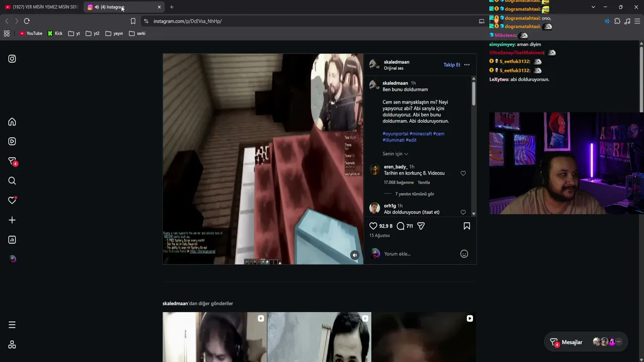Show all 7 replies under eren_bady_ comment
The height and width of the screenshot is (362, 644).
(x=415, y=194)
